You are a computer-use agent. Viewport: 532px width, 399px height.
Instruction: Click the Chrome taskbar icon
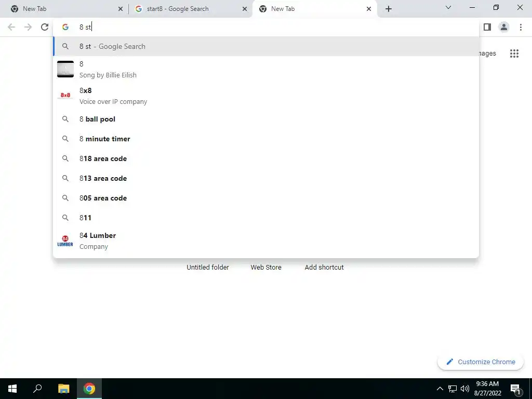click(x=89, y=389)
